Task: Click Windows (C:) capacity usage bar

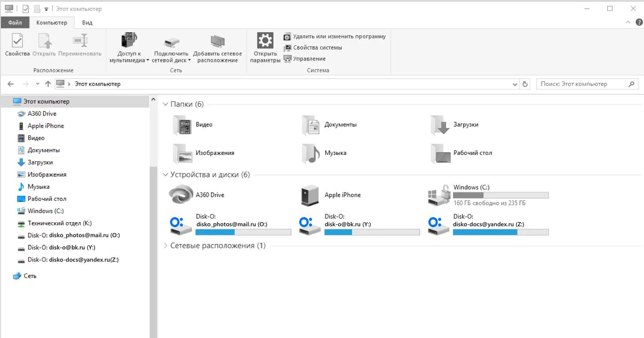Action: pos(501,195)
